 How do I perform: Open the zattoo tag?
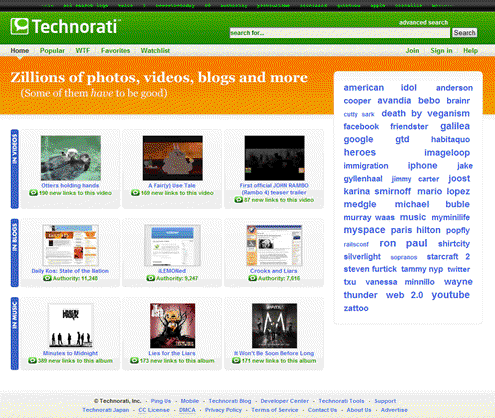pos(356,308)
